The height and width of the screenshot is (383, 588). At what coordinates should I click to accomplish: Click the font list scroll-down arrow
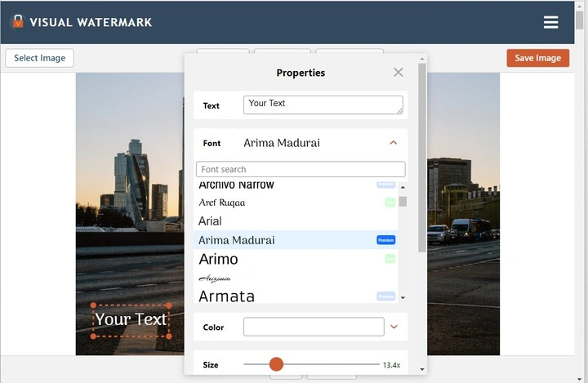403,298
